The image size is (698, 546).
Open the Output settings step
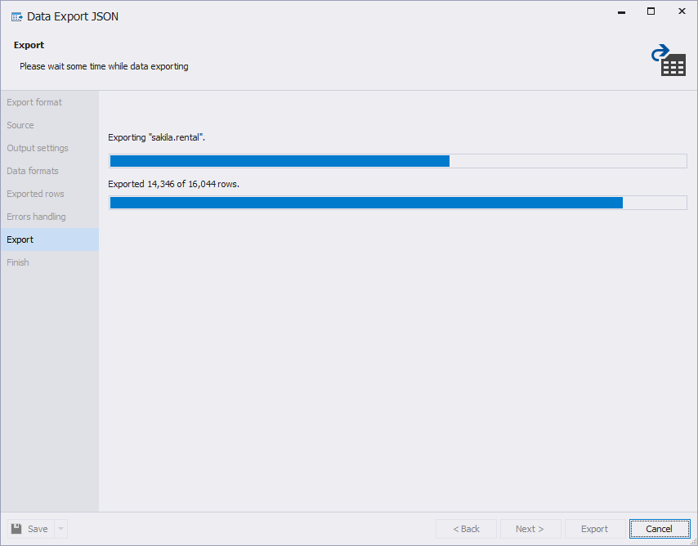point(37,148)
